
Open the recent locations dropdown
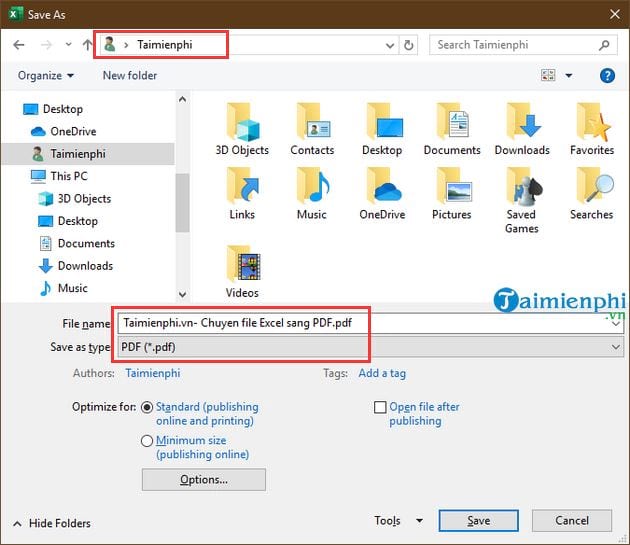pyautogui.click(x=68, y=45)
